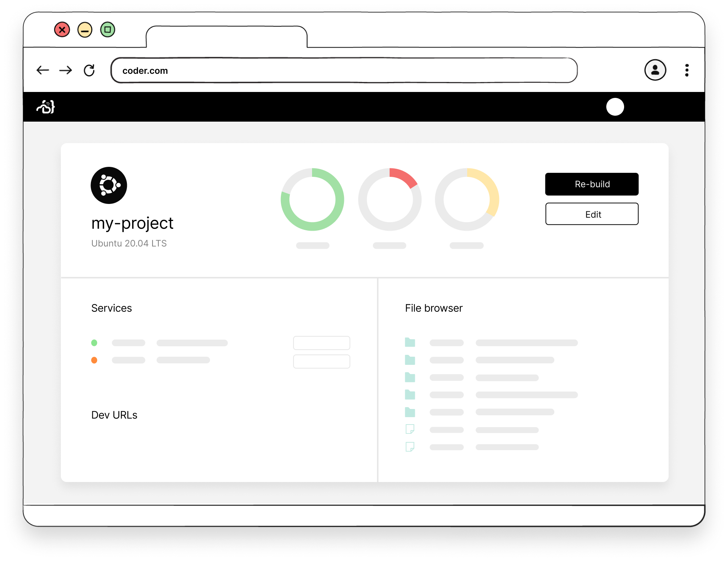Open the last document icon in File browser
This screenshot has width=728, height=561.
(410, 447)
